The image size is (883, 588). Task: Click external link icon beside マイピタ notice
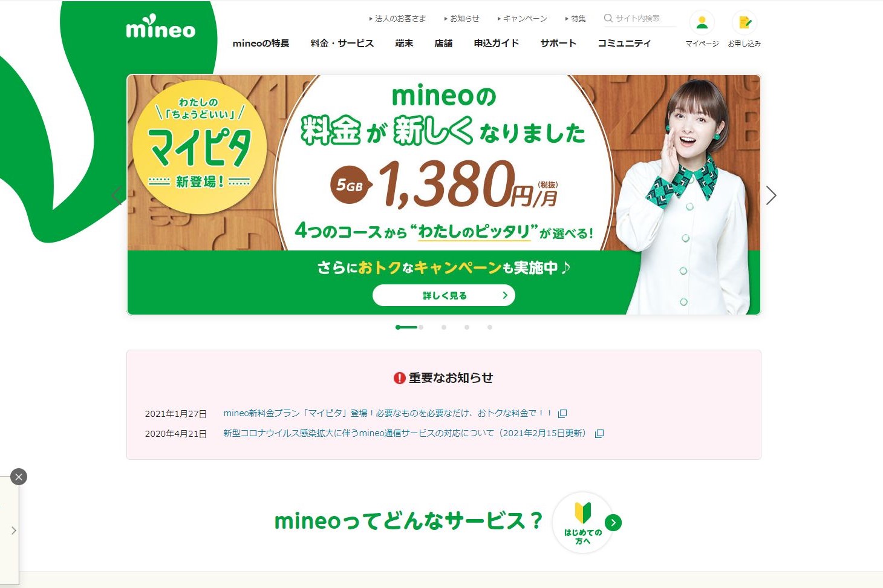(x=562, y=414)
